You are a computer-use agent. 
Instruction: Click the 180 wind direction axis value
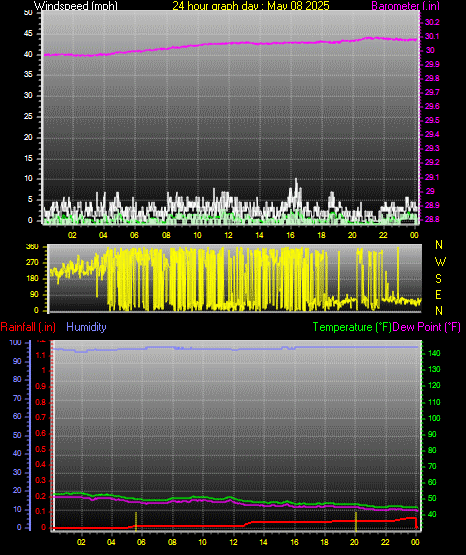coord(32,279)
